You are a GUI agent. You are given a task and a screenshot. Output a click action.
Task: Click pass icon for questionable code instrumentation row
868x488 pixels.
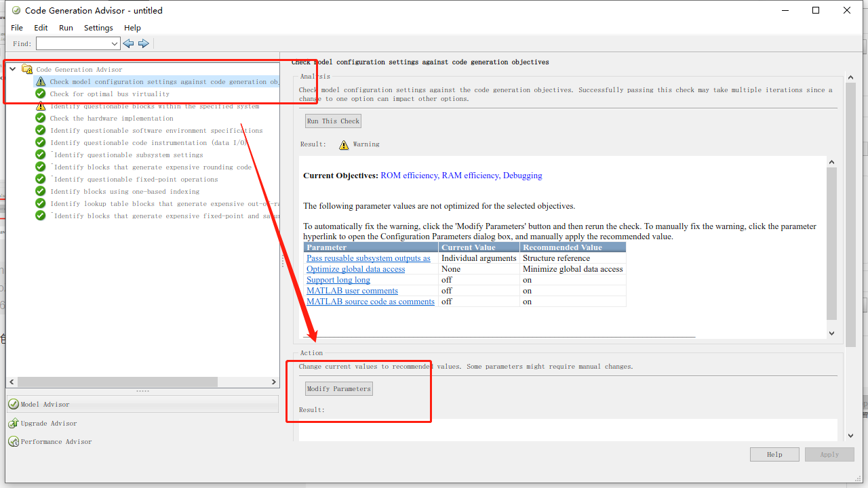coord(41,142)
